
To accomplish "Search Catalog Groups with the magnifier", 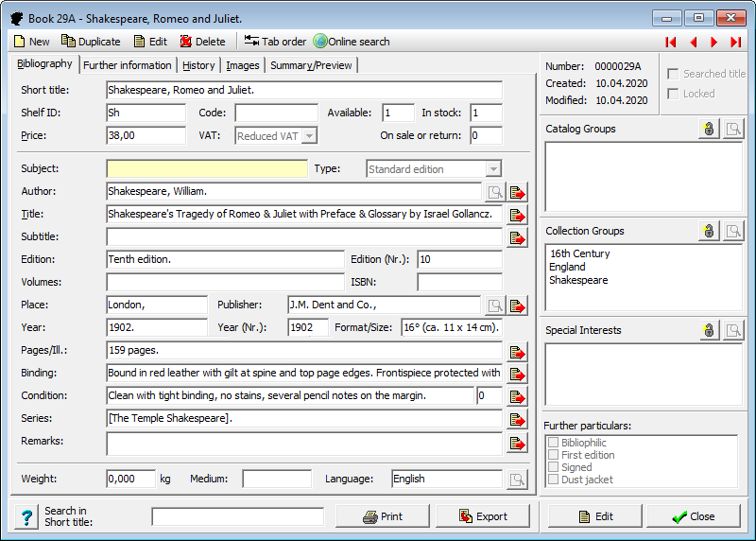I will coord(733,129).
